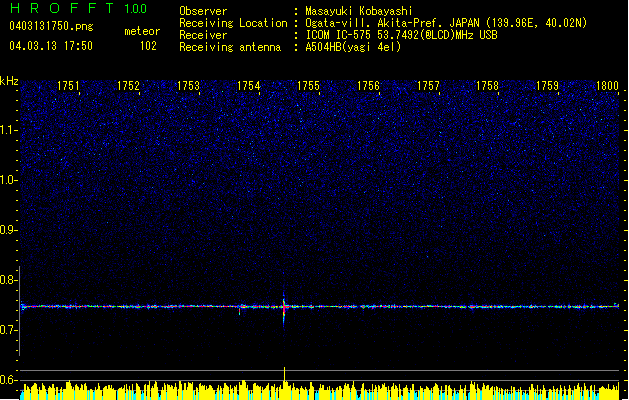Click the small echo spike just before 1754
Viewport: 629px width, 400px height.
239,310
